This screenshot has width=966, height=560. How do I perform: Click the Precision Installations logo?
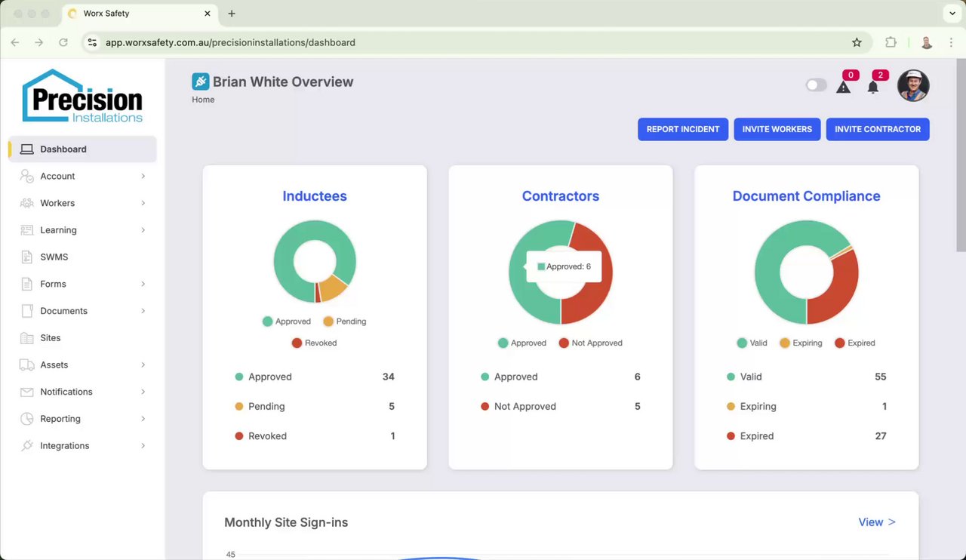pyautogui.click(x=82, y=96)
